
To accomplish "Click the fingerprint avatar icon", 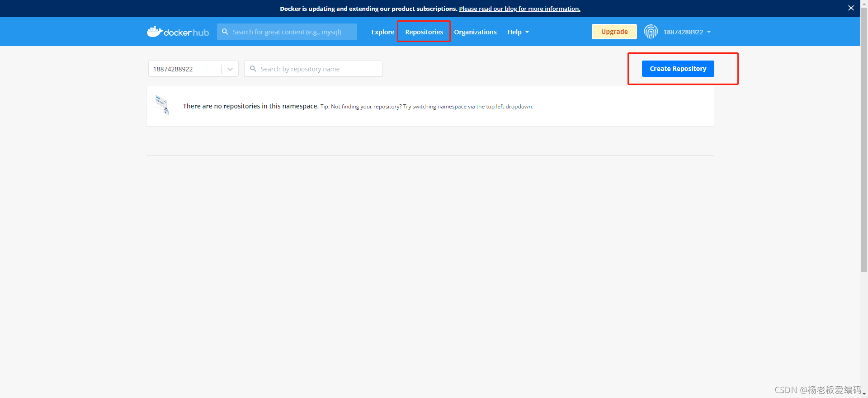I will tap(651, 32).
